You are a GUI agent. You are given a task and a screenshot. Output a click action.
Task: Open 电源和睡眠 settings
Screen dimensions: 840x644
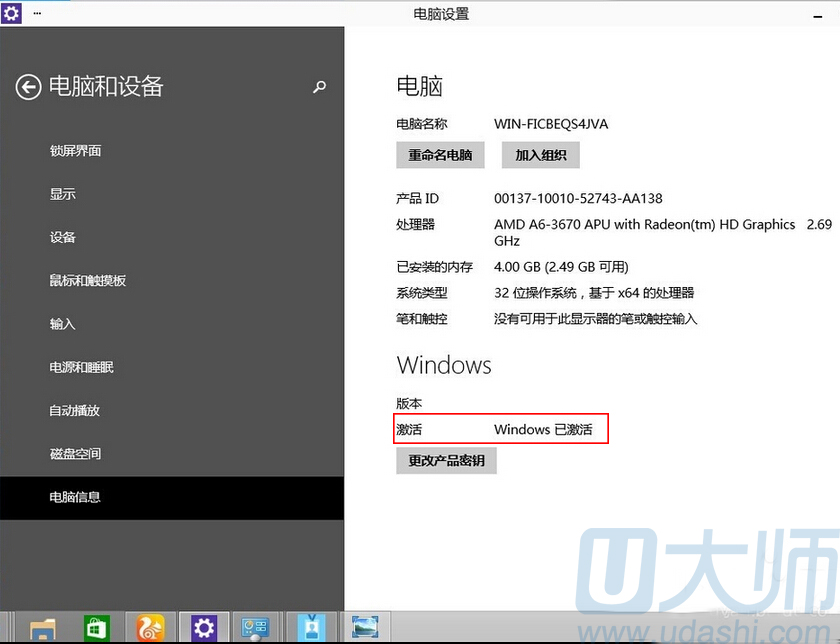(x=82, y=367)
